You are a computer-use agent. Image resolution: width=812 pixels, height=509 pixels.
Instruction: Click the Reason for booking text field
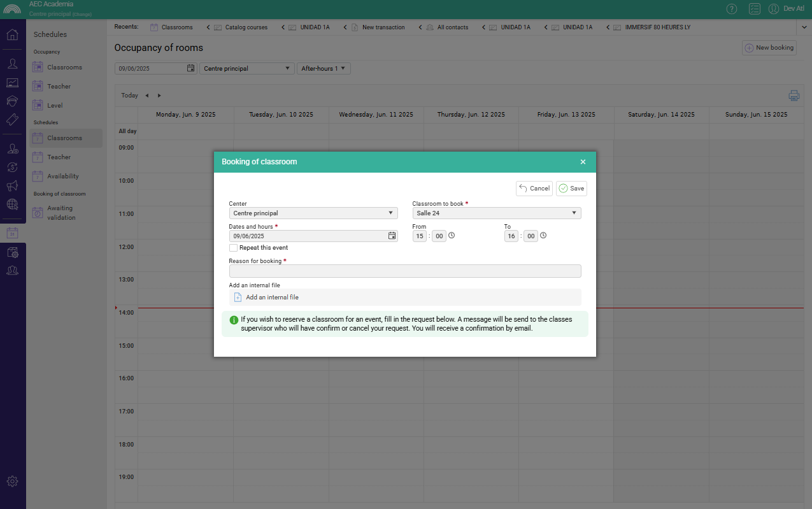click(404, 271)
